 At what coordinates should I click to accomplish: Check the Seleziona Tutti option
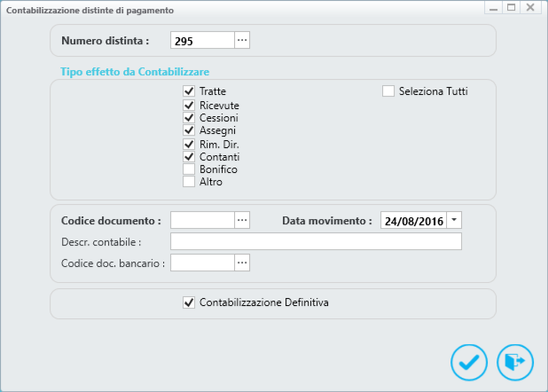(x=388, y=91)
